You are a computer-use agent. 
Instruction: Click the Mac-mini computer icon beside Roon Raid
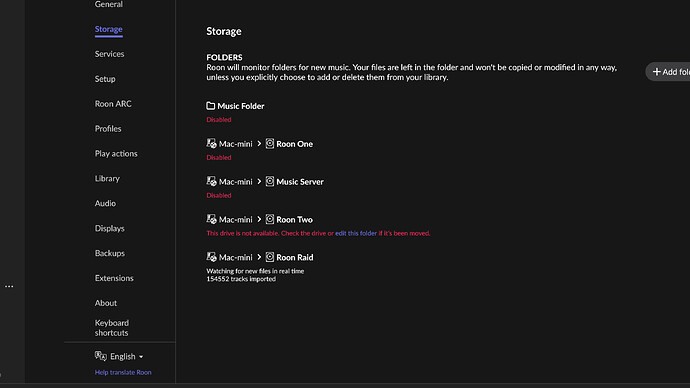coord(211,257)
